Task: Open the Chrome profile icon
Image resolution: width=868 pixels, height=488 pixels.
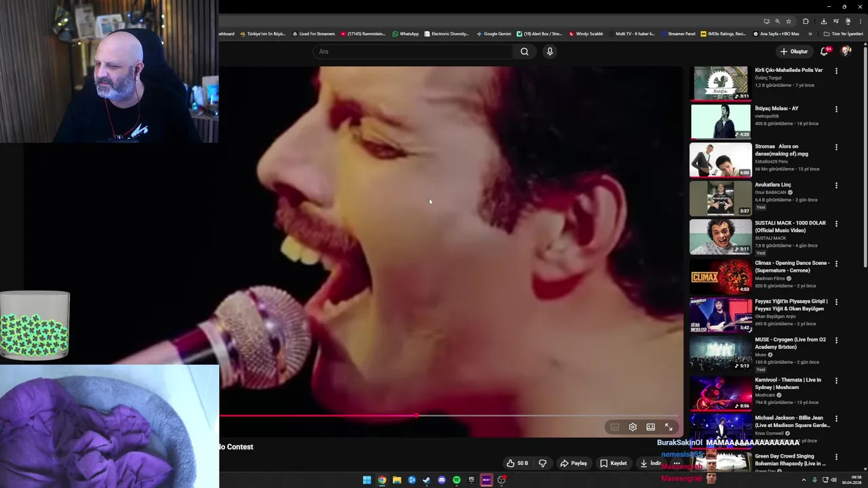Action: (x=848, y=21)
